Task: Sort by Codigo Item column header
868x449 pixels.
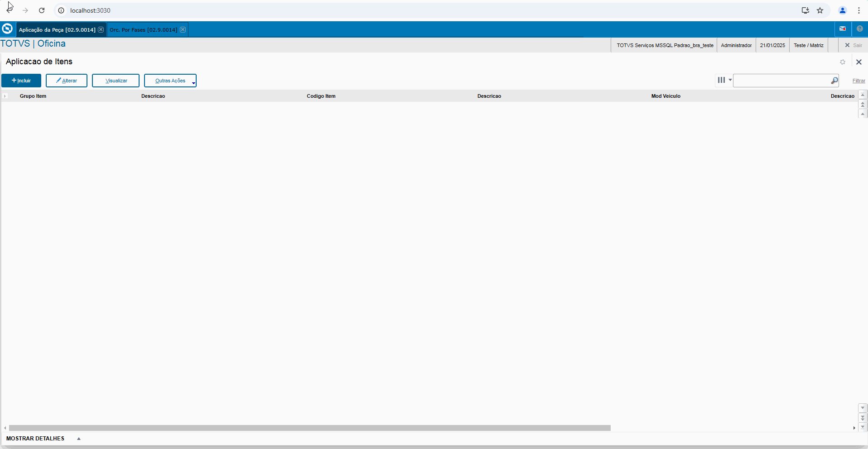Action: pos(321,96)
